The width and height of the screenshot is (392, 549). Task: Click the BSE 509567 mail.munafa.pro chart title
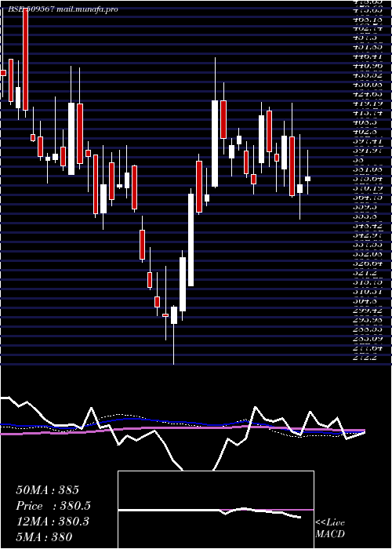point(63,9)
